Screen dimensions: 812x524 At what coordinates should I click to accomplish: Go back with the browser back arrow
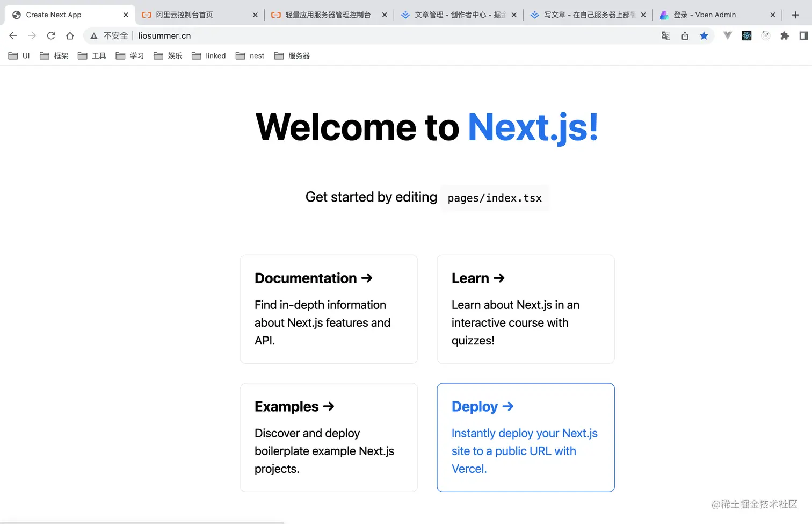pos(13,35)
